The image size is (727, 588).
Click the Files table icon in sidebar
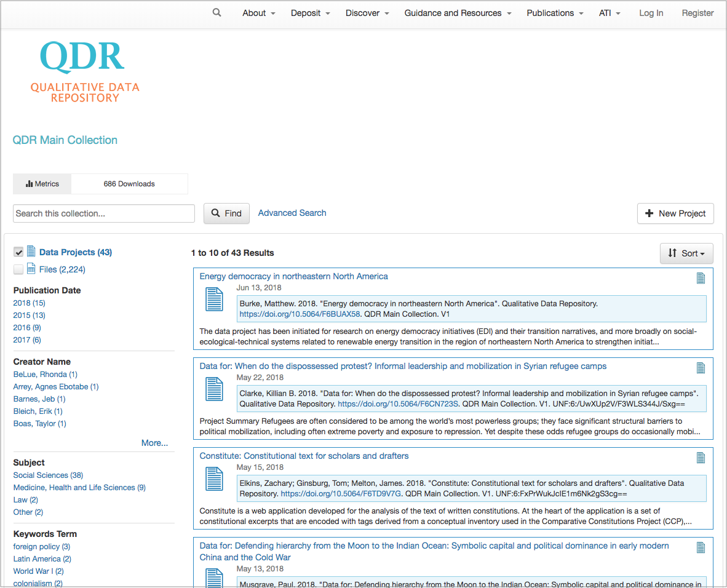pos(31,269)
